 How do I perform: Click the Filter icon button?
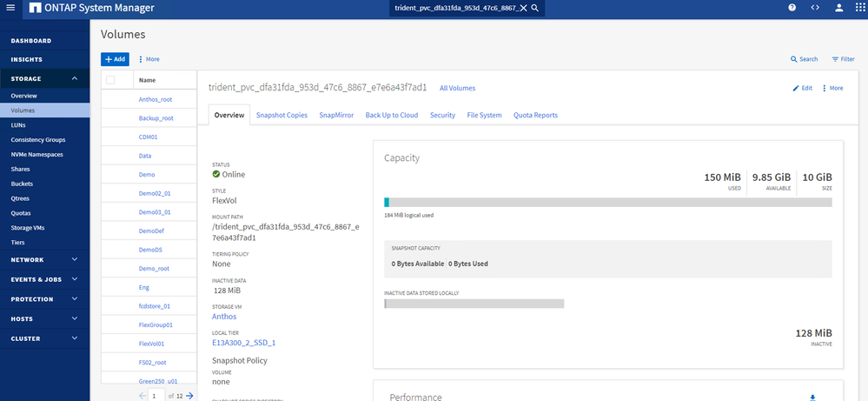click(x=843, y=59)
